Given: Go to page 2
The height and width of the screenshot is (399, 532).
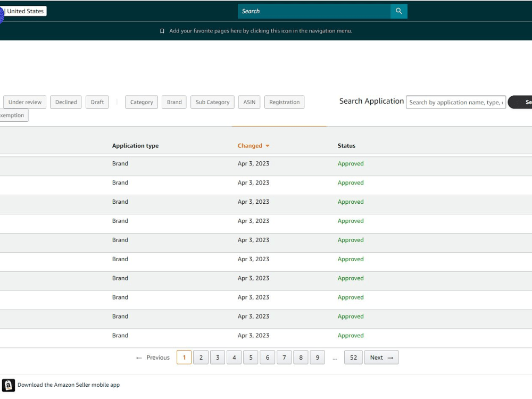Looking at the screenshot, I should pos(201,358).
